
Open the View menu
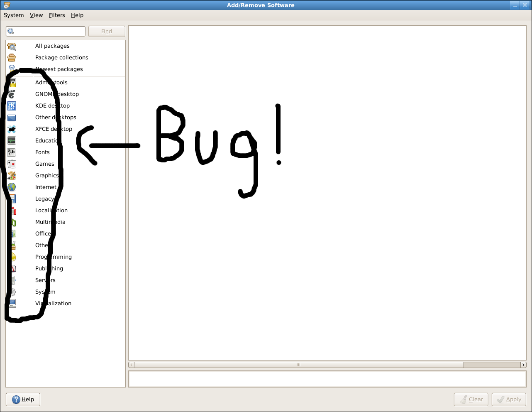36,15
